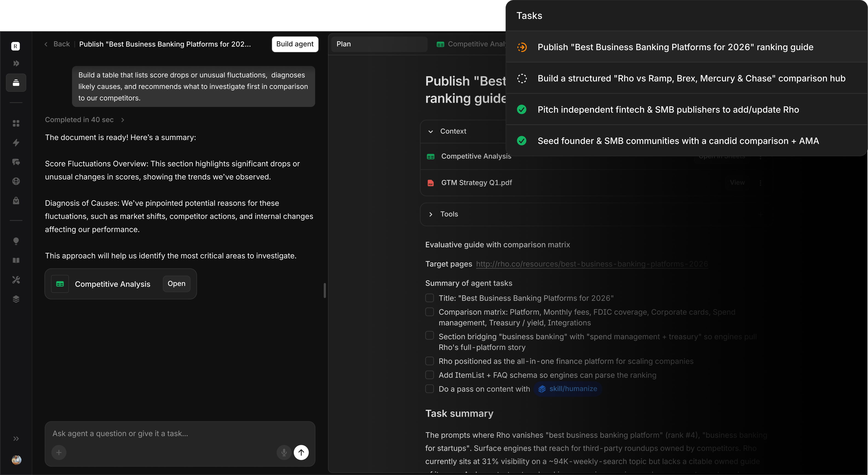Open the shopping bag sidebar icon
The image size is (868, 475).
[x=16, y=201]
